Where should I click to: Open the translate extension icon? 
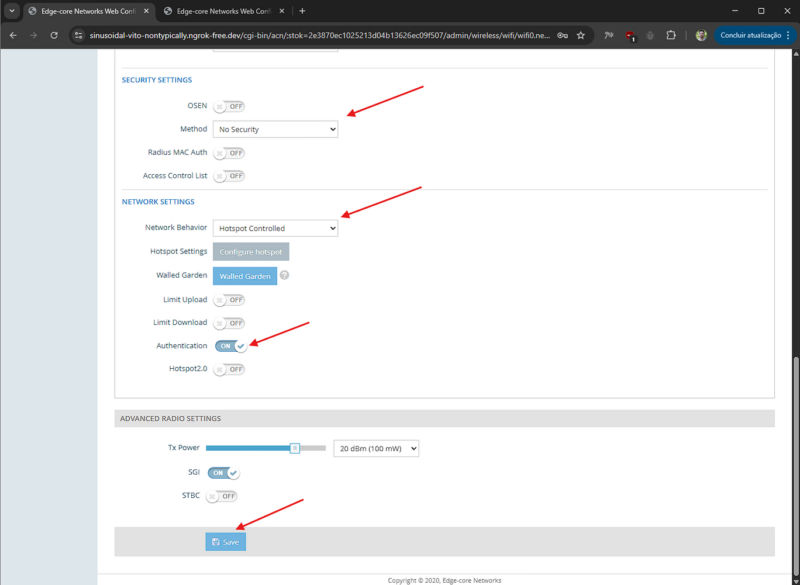click(609, 35)
